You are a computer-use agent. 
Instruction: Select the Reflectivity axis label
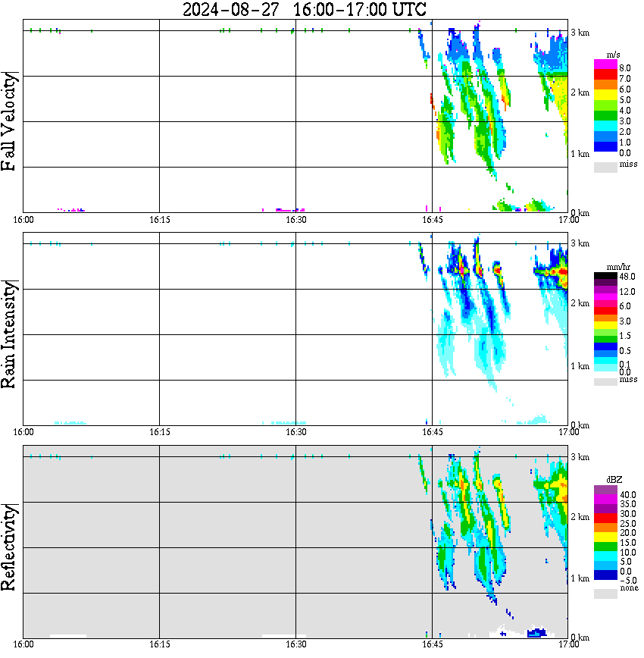pyautogui.click(x=9, y=547)
